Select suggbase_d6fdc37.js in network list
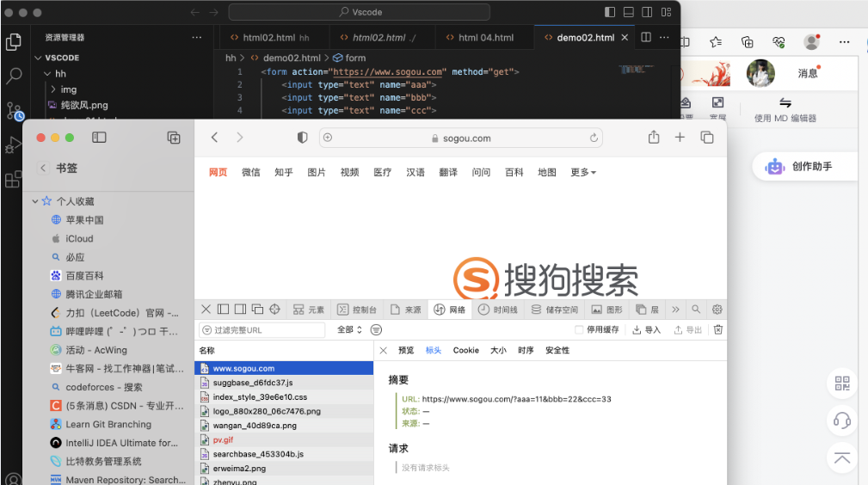 point(284,383)
